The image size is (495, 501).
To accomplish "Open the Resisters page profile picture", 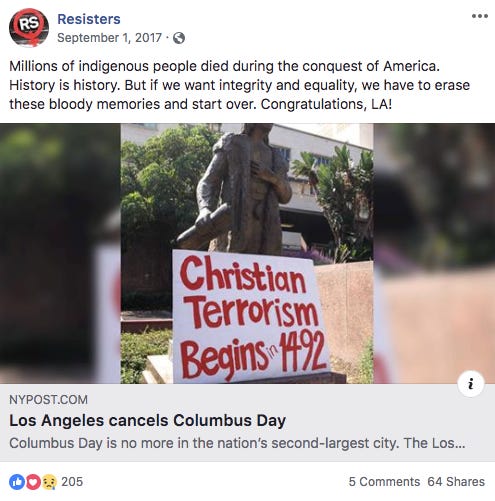I will point(29,28).
